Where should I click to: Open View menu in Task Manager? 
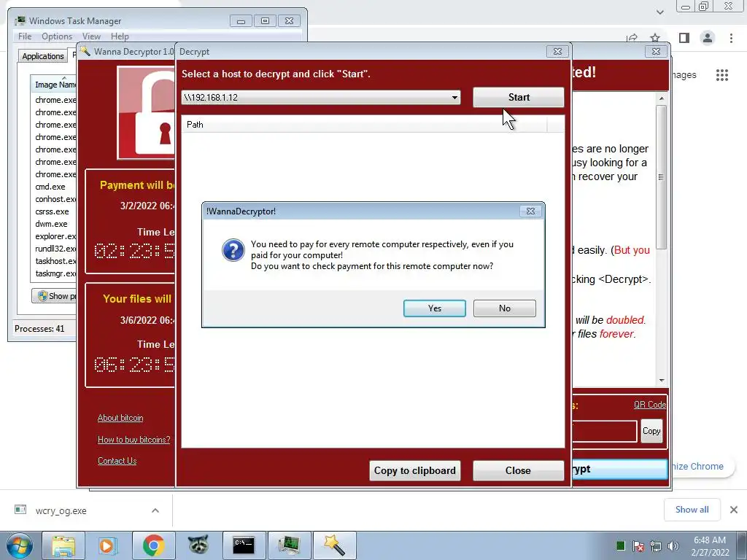click(91, 36)
